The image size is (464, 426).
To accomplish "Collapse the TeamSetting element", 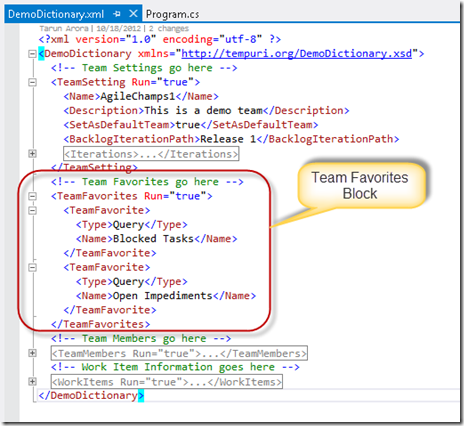I will 32,82.
